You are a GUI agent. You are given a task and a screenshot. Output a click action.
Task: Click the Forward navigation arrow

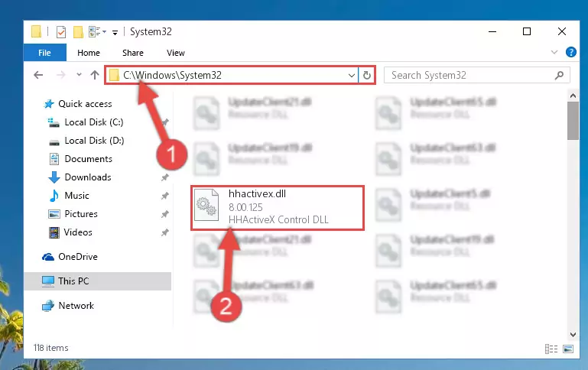tap(60, 75)
